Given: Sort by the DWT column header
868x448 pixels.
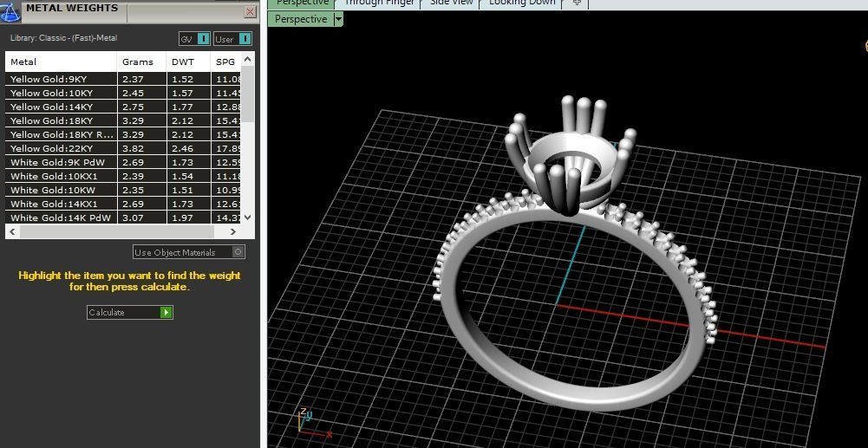Looking at the screenshot, I should pyautogui.click(x=189, y=62).
